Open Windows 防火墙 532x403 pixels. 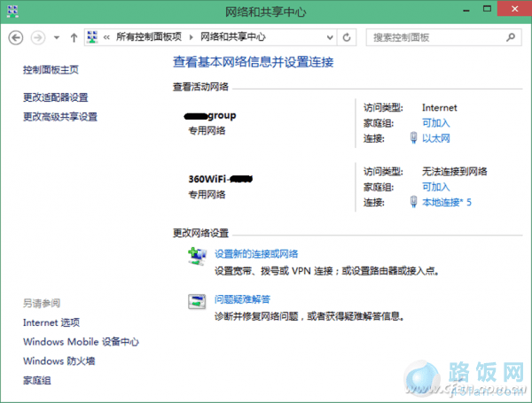(59, 361)
